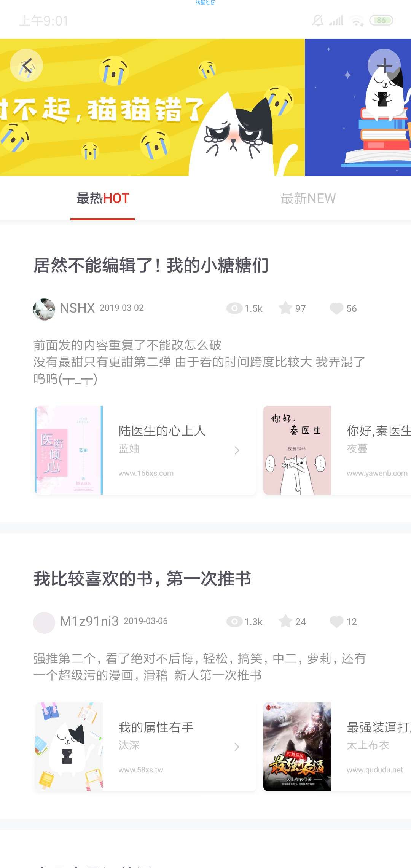Tap the plus icon to create post

click(384, 65)
